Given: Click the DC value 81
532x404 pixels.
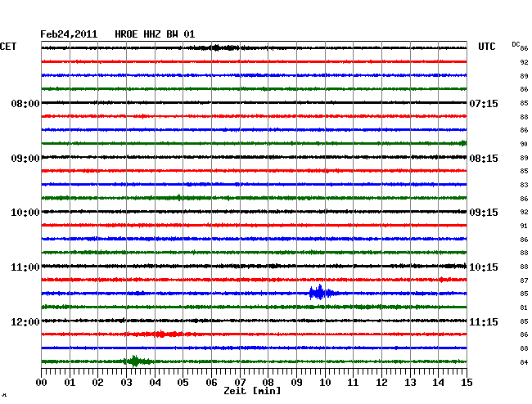Looking at the screenshot, I should [524, 307].
